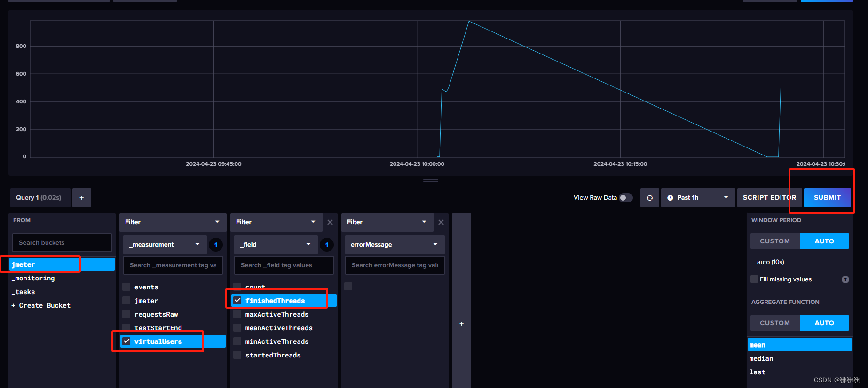Focus the Search _field tag values field
The image size is (868, 388).
(284, 265)
